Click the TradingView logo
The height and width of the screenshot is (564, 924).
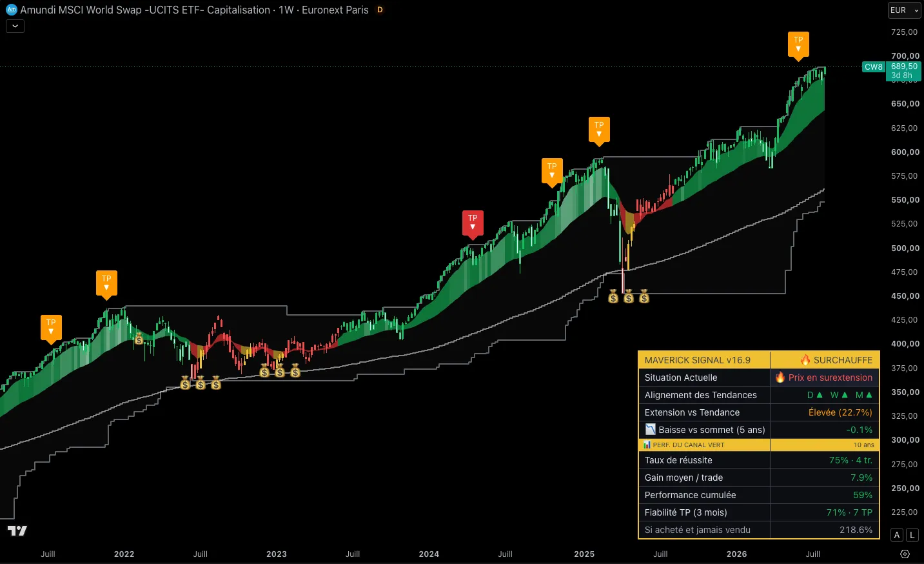point(17,530)
